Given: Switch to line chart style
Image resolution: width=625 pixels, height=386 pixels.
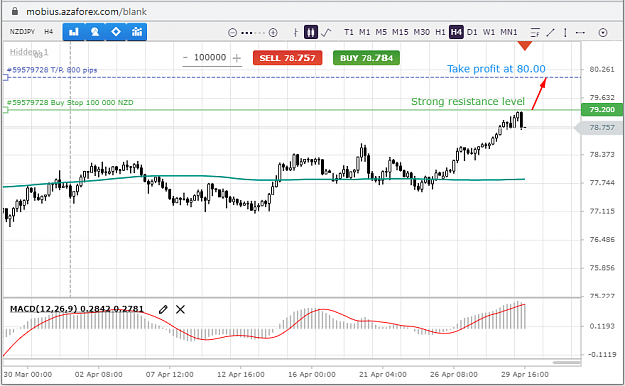Looking at the screenshot, I should pos(326,32).
